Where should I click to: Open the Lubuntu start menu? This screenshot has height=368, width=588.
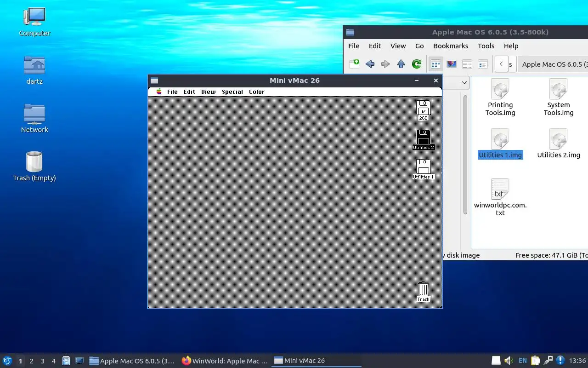[7, 361]
